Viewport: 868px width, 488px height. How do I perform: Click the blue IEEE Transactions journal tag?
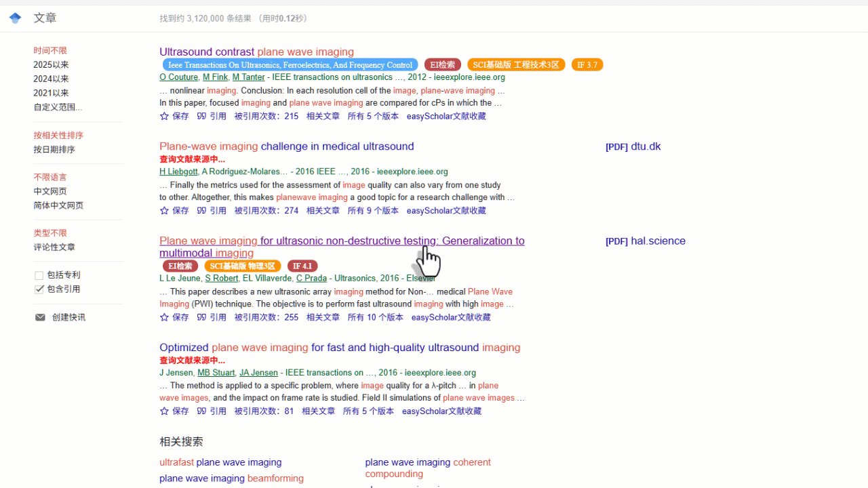tap(290, 65)
